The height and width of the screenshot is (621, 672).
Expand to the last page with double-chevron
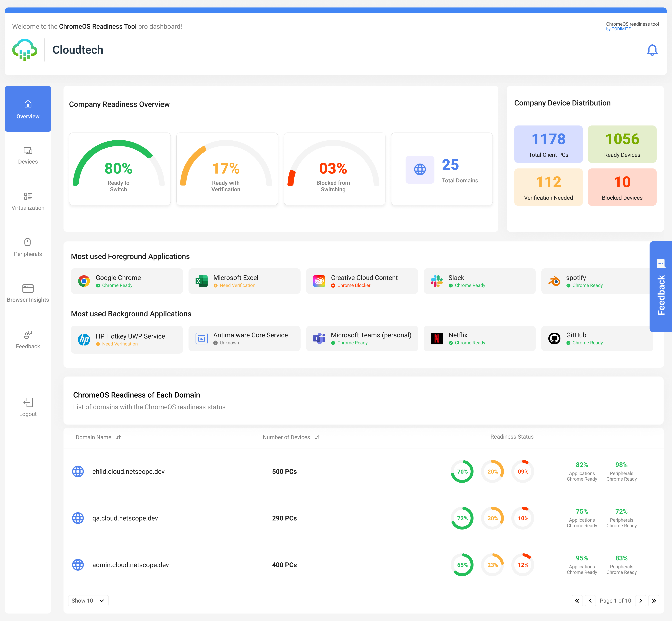(654, 600)
